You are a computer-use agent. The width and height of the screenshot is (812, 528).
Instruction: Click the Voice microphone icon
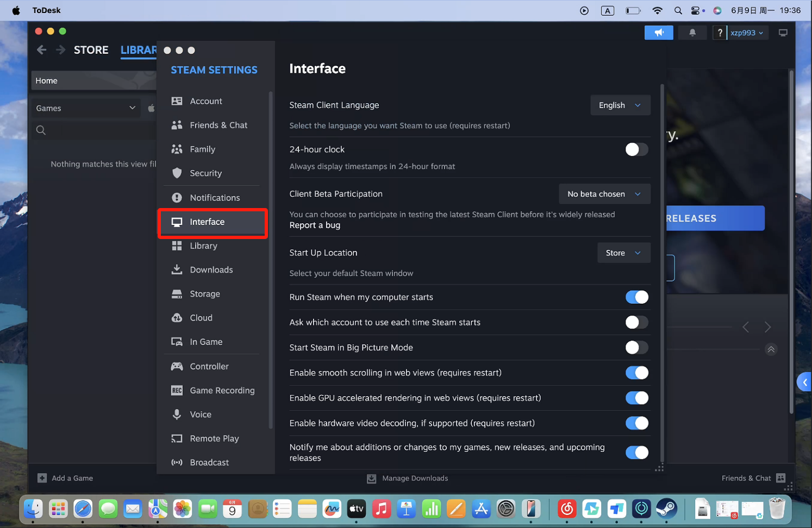[x=177, y=414]
